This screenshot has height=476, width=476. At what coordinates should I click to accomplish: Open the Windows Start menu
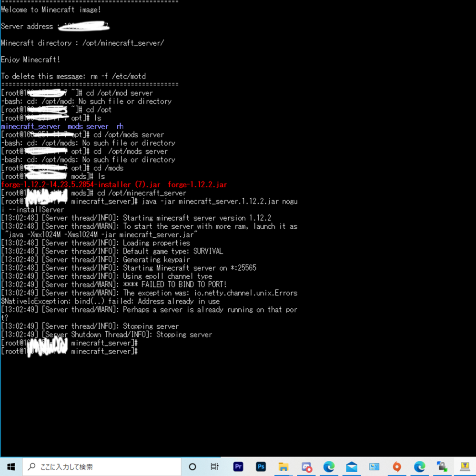[x=11, y=466]
